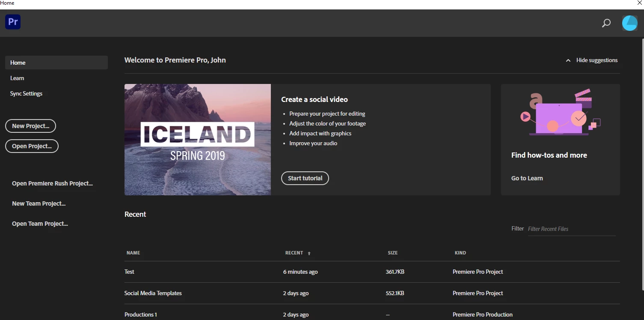
Task: Click the sort arrow beside RECENT
Action: 309,253
